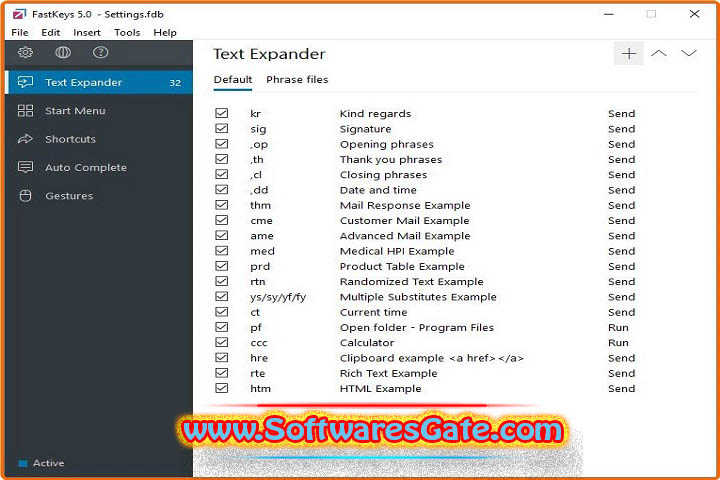The height and width of the screenshot is (480, 720).
Task: Go to Auto Complete section
Action: click(99, 167)
